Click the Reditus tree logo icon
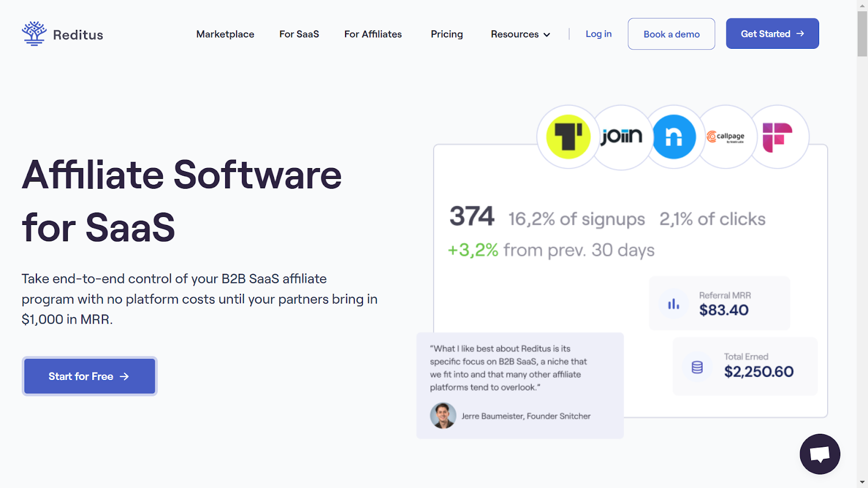This screenshot has height=488, width=868. pyautogui.click(x=34, y=34)
